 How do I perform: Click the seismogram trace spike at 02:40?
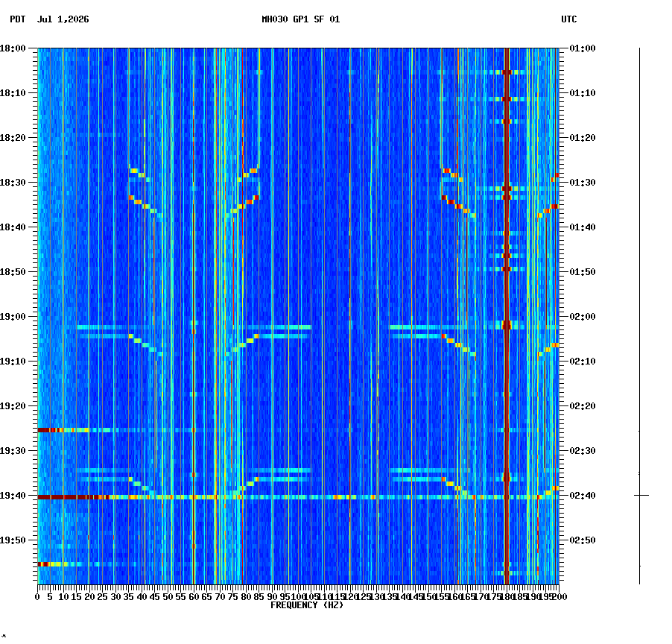(641, 495)
